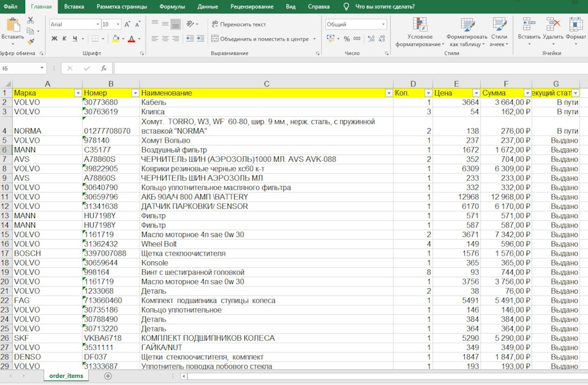Open the Arial font name dropdown

pyautogui.click(x=97, y=25)
